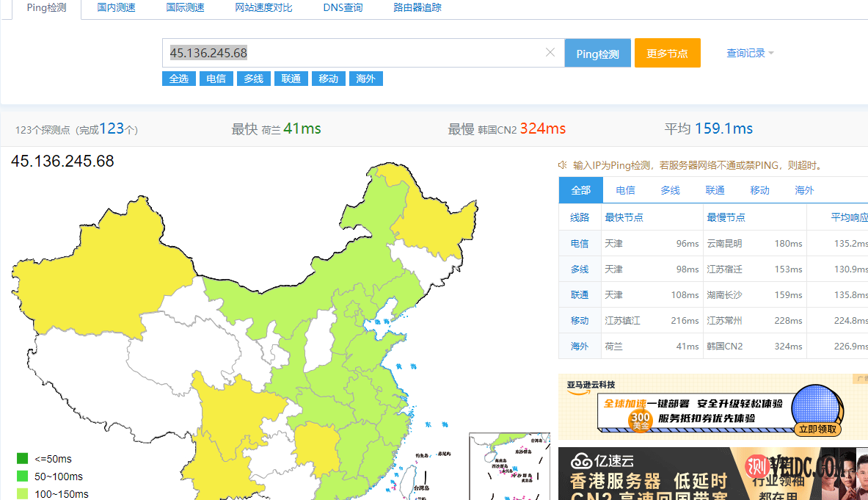Switch to the 国内测速 tab
The width and height of the screenshot is (868, 500).
[x=116, y=8]
